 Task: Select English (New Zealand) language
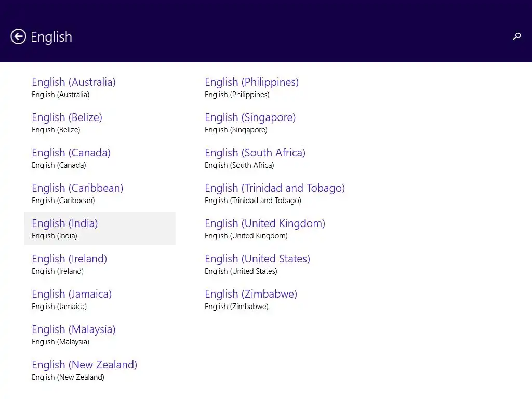(85, 365)
